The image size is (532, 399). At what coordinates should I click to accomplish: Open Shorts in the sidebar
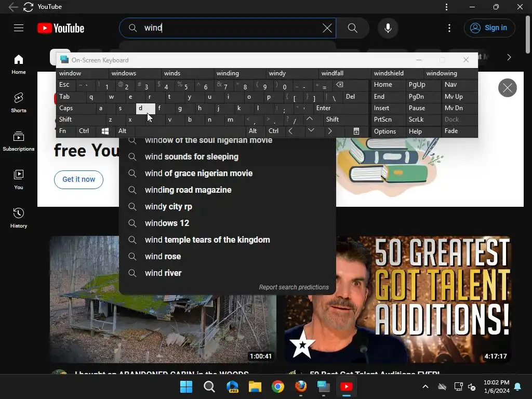click(x=19, y=102)
